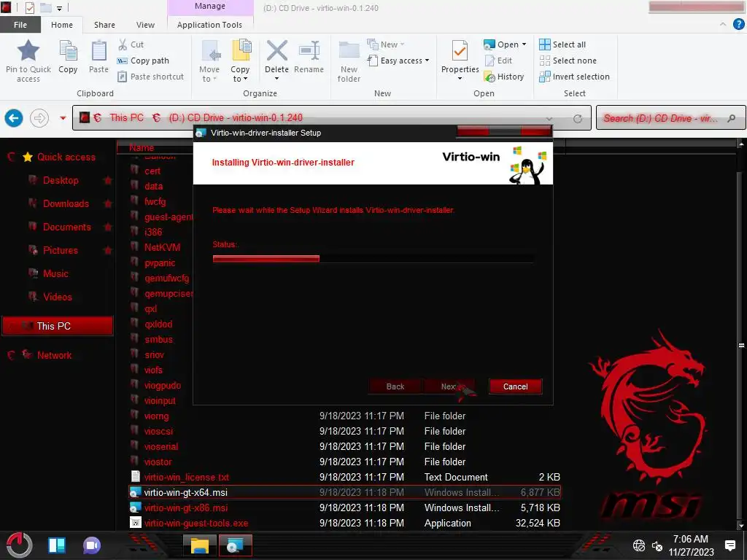This screenshot has width=747, height=560.
Task: Click the Back button in setup dialog
Action: pos(395,386)
